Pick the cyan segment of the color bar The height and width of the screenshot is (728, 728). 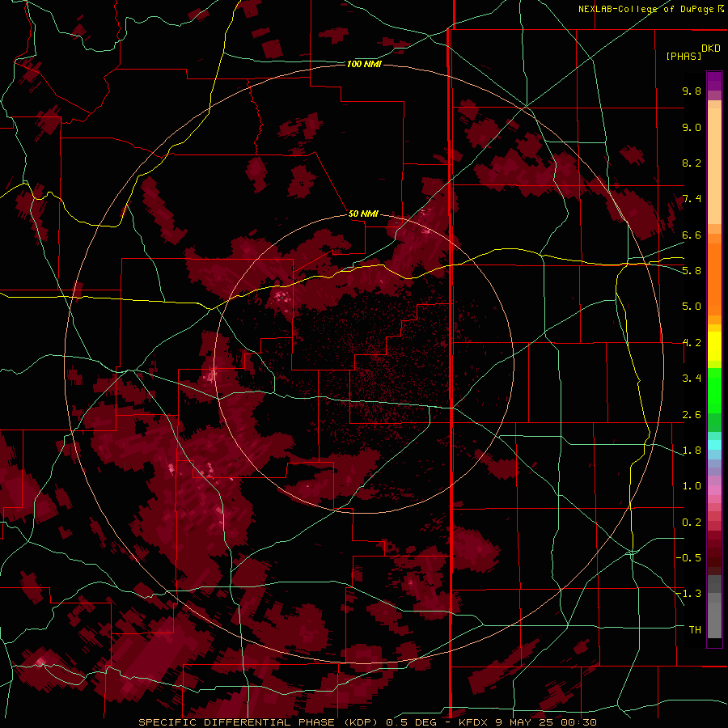tap(714, 445)
